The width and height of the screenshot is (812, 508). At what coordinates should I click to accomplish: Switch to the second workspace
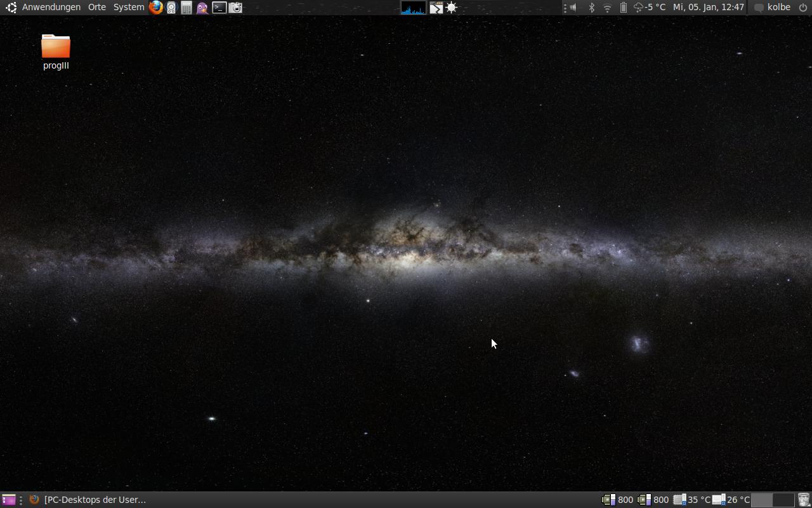[x=783, y=500]
